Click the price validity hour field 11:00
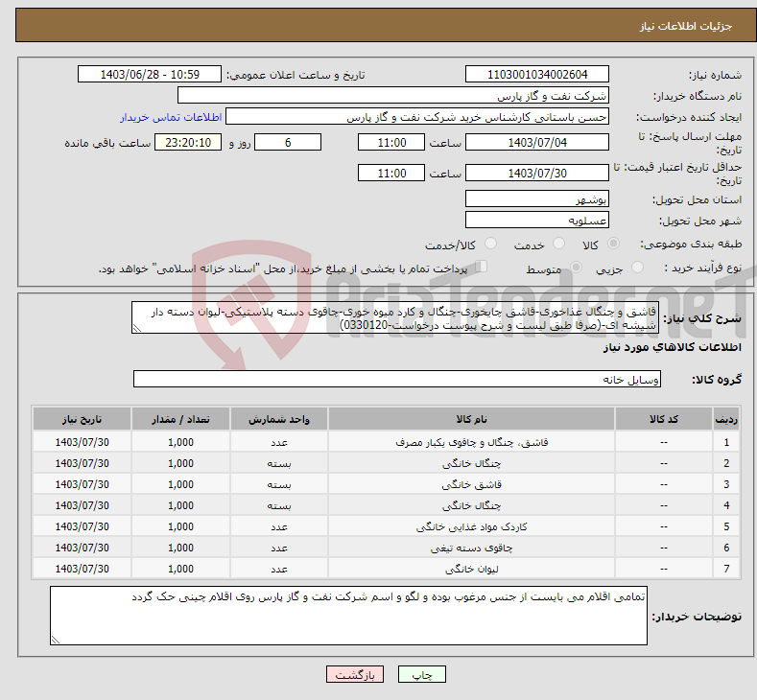Screen dimensions: 757x700 pyautogui.click(x=391, y=173)
